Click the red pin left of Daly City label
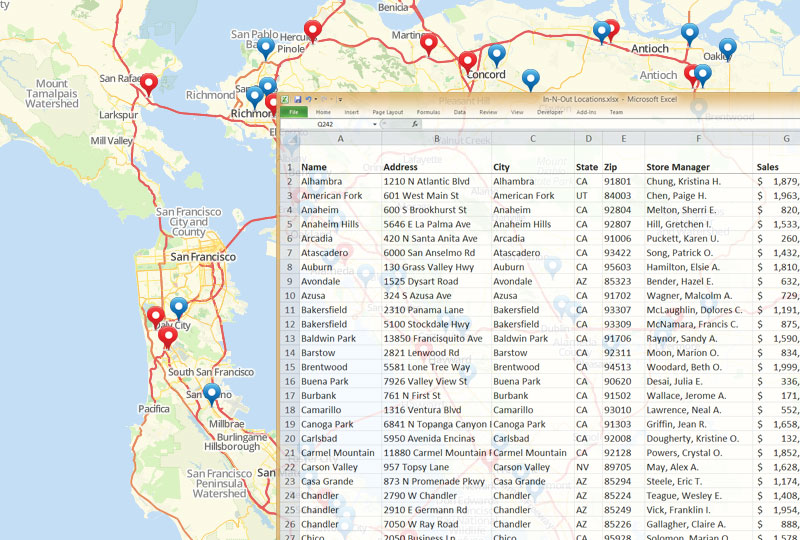The width and height of the screenshot is (800, 540). (x=156, y=316)
